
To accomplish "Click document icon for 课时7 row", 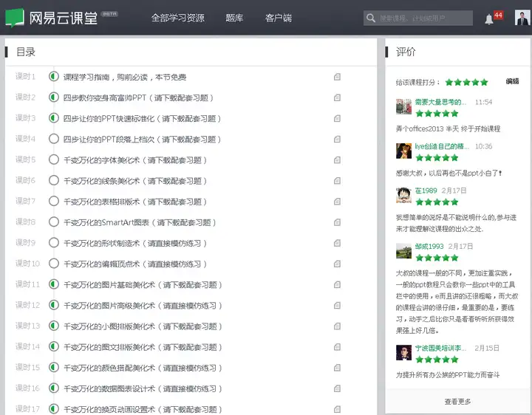I will 337,202.
